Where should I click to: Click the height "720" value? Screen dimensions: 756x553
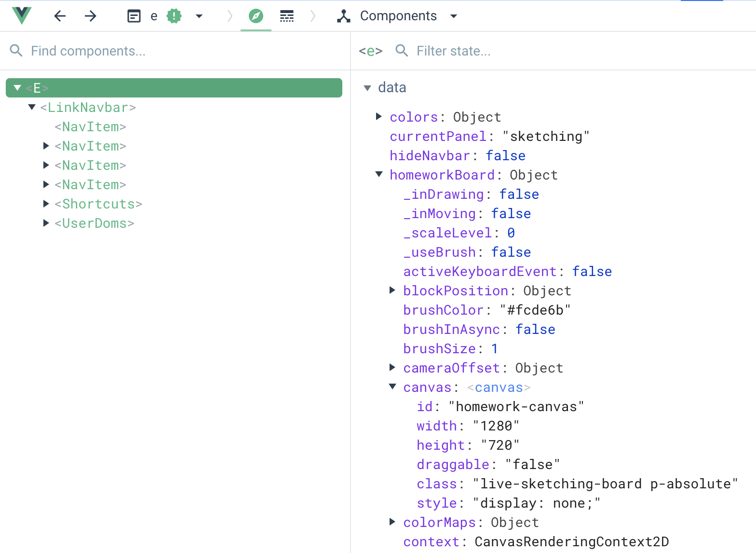click(x=500, y=445)
